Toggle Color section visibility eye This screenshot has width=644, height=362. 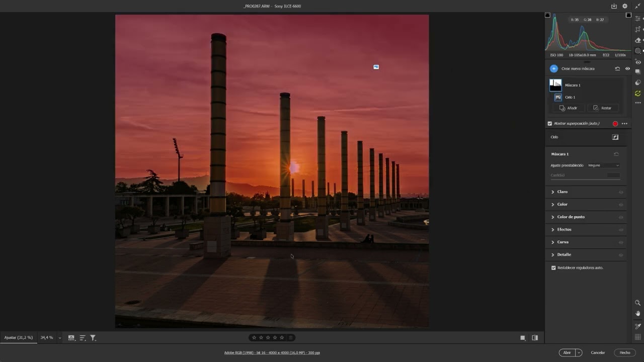point(621,205)
